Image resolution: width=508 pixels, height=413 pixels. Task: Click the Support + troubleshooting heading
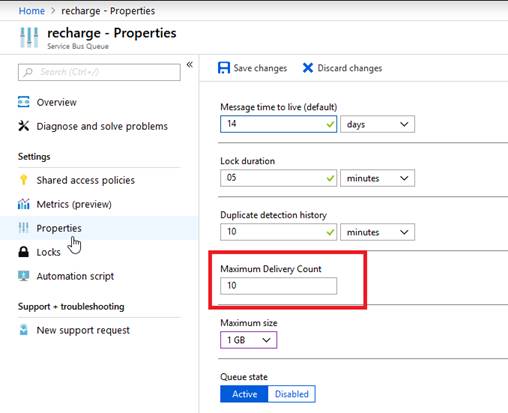71,306
